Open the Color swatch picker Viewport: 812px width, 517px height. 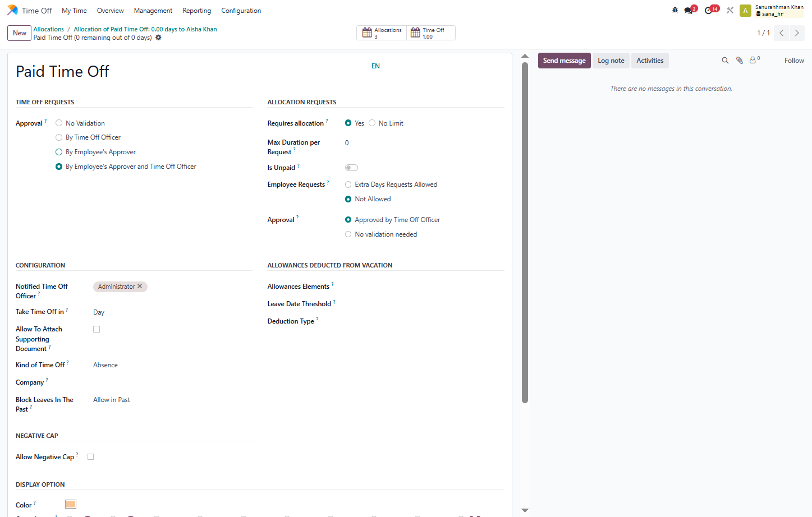pos(71,504)
